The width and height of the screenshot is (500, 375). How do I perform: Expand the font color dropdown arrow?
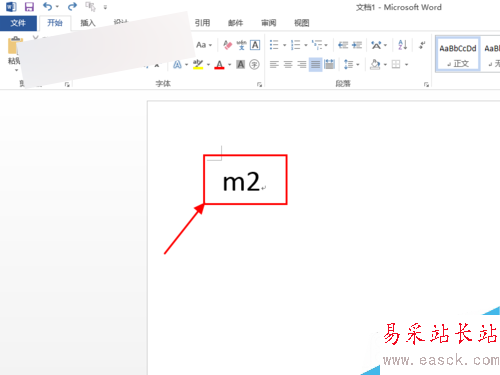(x=229, y=65)
